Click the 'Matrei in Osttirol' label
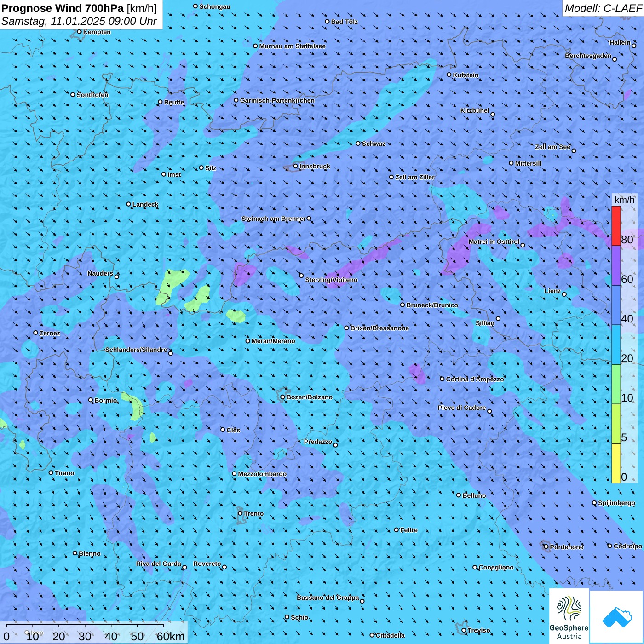Viewport: 644px width, 644px height. [x=494, y=241]
